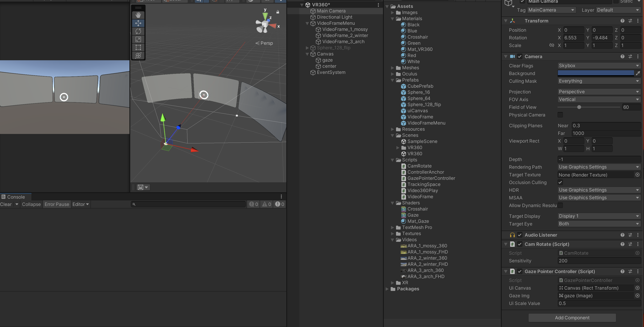The height and width of the screenshot is (327, 644).
Task: Pick background color with eyedropper icon
Action: pos(638,73)
